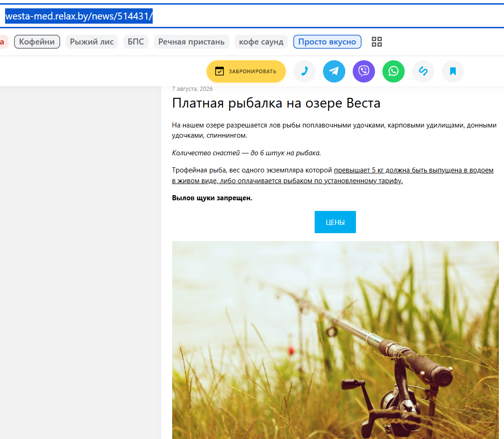Open the Просто вкусно bookmark
The width and height of the screenshot is (504, 439).
click(x=327, y=42)
